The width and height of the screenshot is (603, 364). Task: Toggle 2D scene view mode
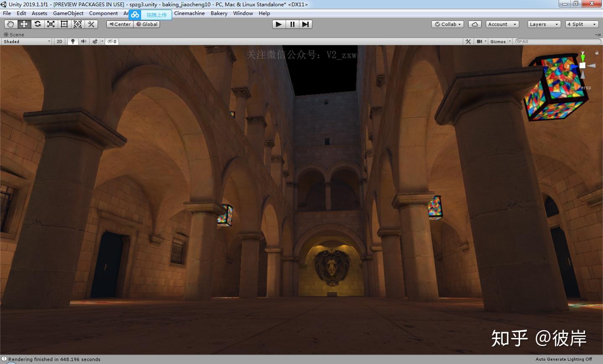click(x=59, y=41)
